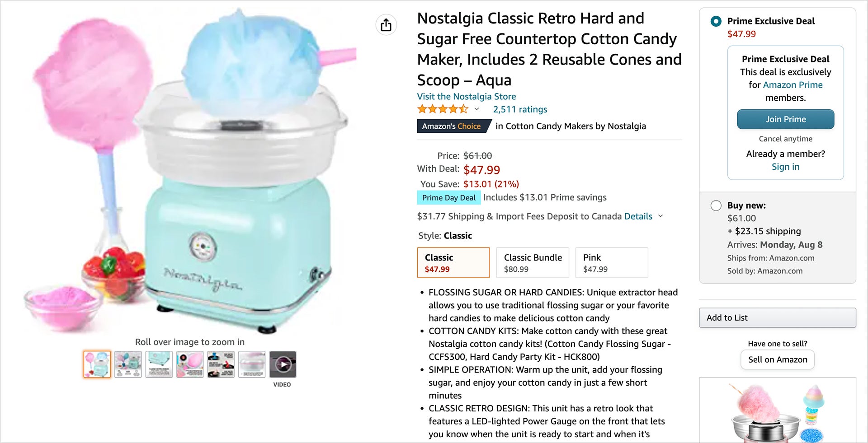Choose the Pink style option

pyautogui.click(x=611, y=262)
